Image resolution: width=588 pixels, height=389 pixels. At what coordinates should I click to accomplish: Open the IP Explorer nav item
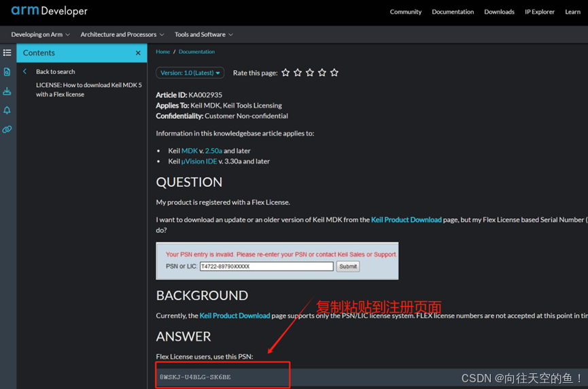(x=540, y=12)
